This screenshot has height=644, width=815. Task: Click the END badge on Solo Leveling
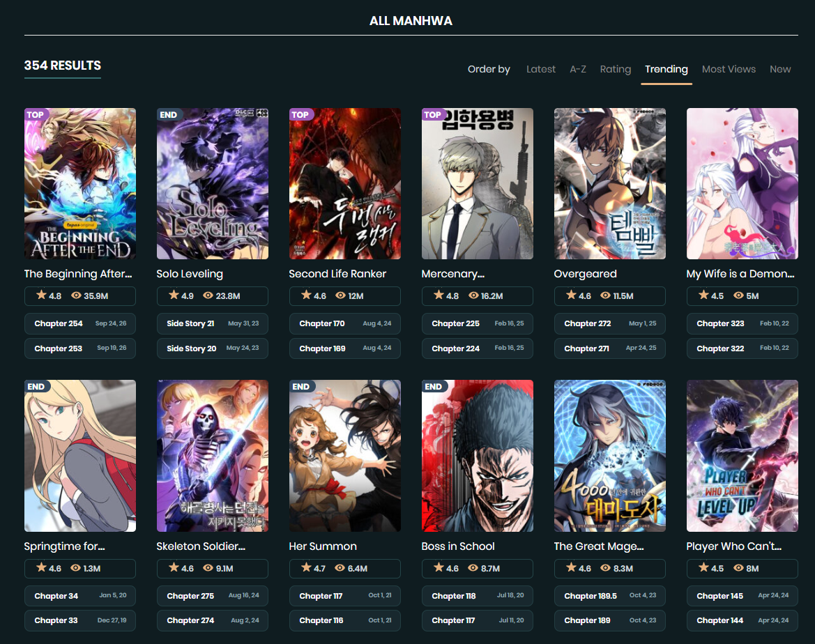(169, 115)
